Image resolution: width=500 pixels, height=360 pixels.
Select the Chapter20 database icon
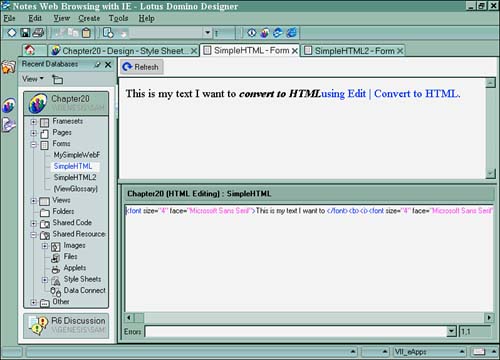[38, 104]
